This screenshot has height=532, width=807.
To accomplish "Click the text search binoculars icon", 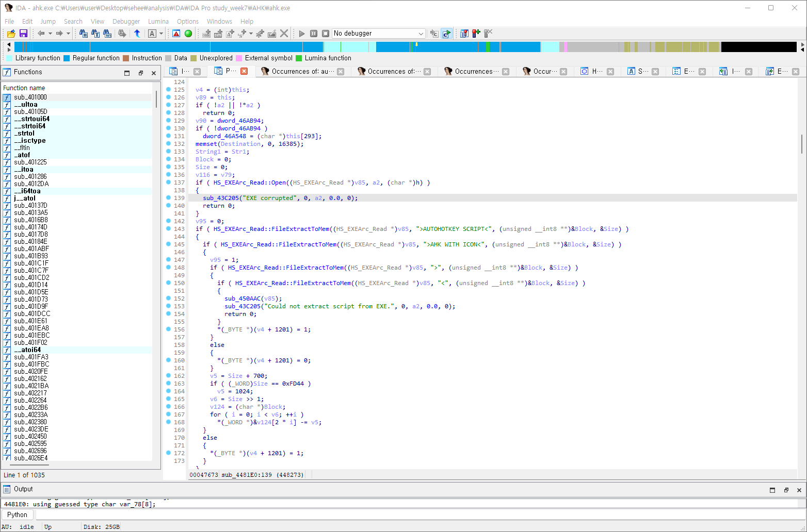I will click(x=95, y=34).
